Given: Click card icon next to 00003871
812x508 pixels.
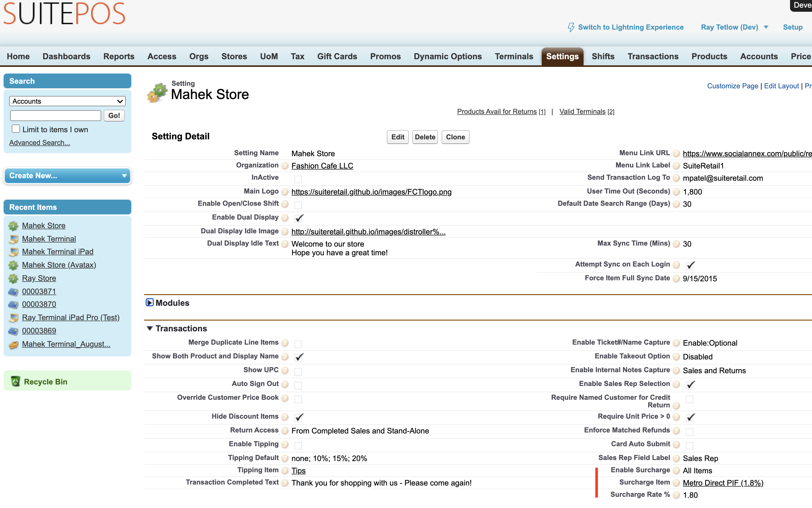Looking at the screenshot, I should tap(13, 292).
